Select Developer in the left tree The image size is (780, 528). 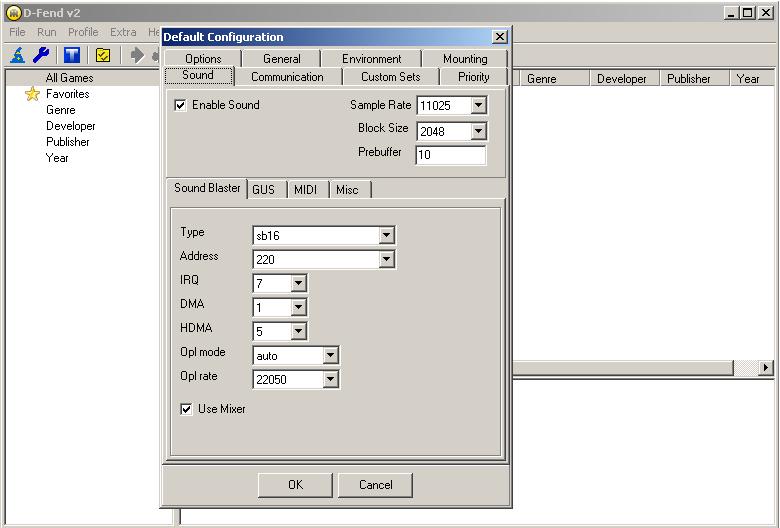[71, 126]
